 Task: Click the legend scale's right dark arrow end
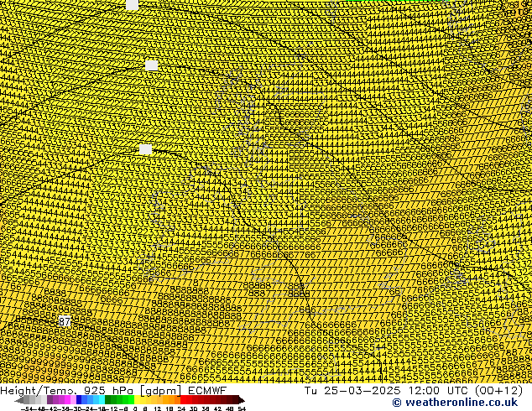click(x=242, y=400)
